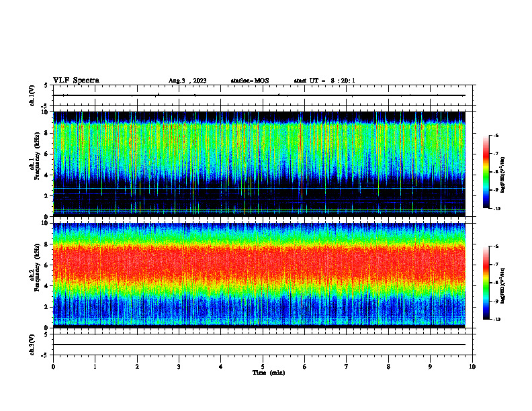
Task: Click the "-10" label on ch.1 color bar
Action: [496, 209]
